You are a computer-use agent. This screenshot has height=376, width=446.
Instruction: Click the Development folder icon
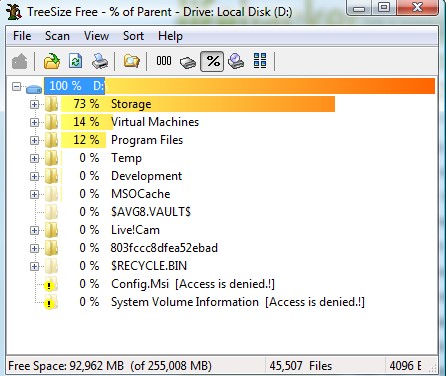(51, 176)
